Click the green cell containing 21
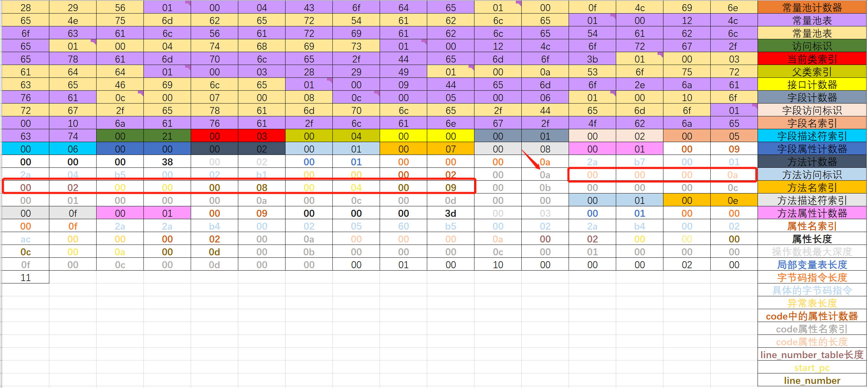 tap(167, 136)
